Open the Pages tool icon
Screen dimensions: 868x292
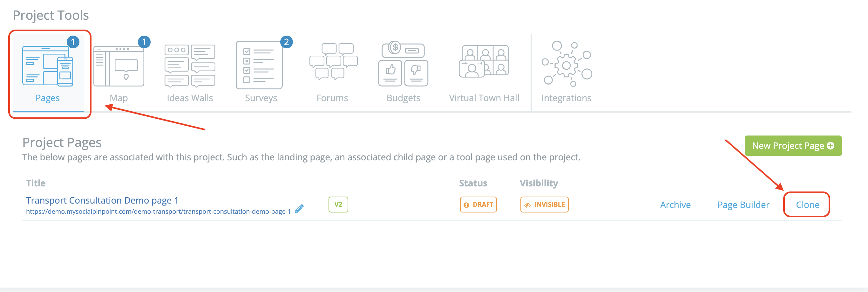(48, 66)
